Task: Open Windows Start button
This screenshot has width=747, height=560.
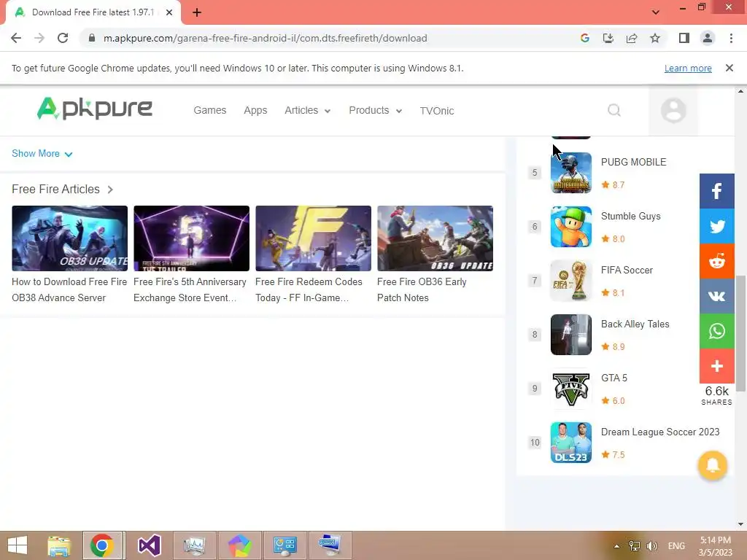Action: pyautogui.click(x=18, y=545)
